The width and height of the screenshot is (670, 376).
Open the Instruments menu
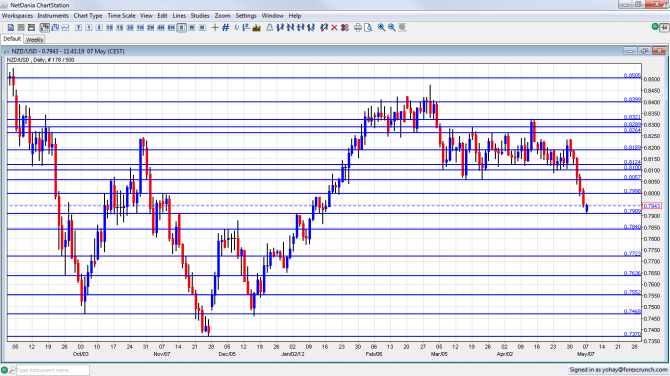pos(53,16)
